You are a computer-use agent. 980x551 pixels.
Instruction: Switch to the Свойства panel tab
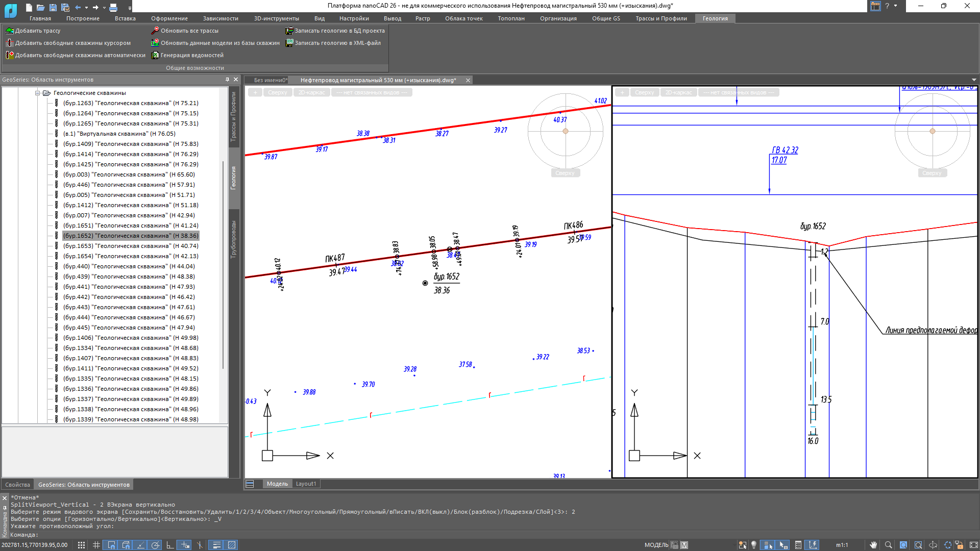pyautogui.click(x=18, y=485)
